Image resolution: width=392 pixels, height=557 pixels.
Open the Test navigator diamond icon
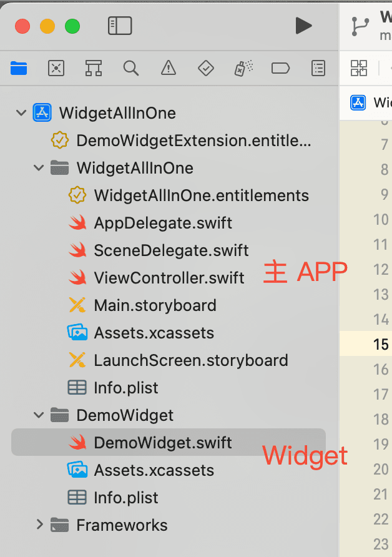pyautogui.click(x=206, y=68)
